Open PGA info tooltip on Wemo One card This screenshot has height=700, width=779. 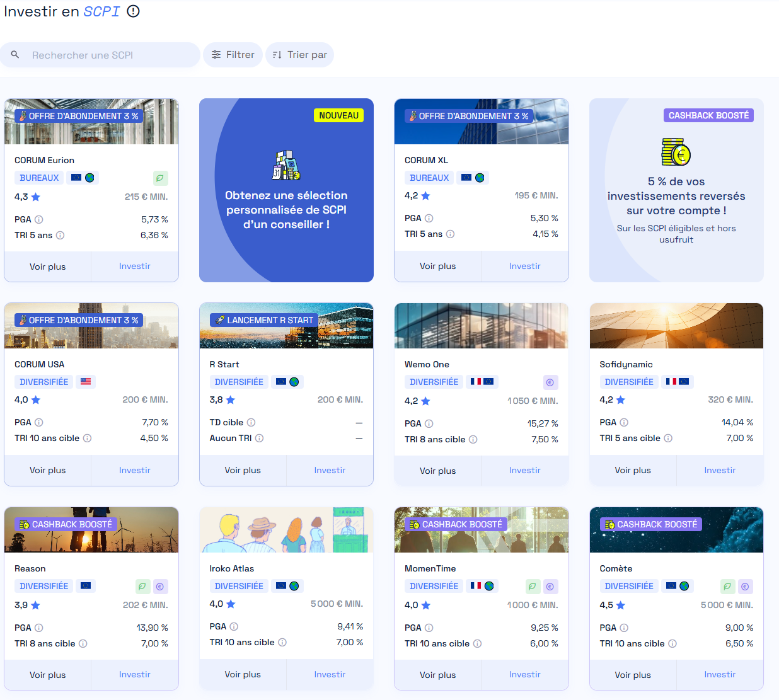429,423
